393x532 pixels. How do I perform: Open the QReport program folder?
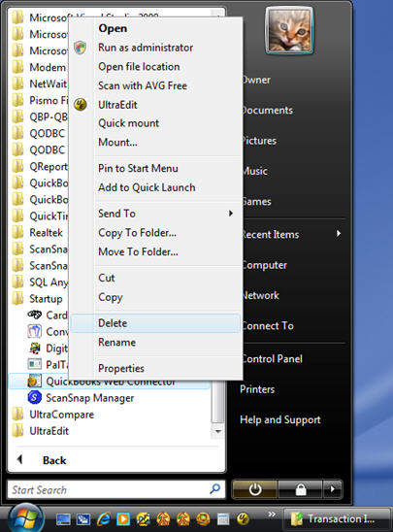(40, 166)
